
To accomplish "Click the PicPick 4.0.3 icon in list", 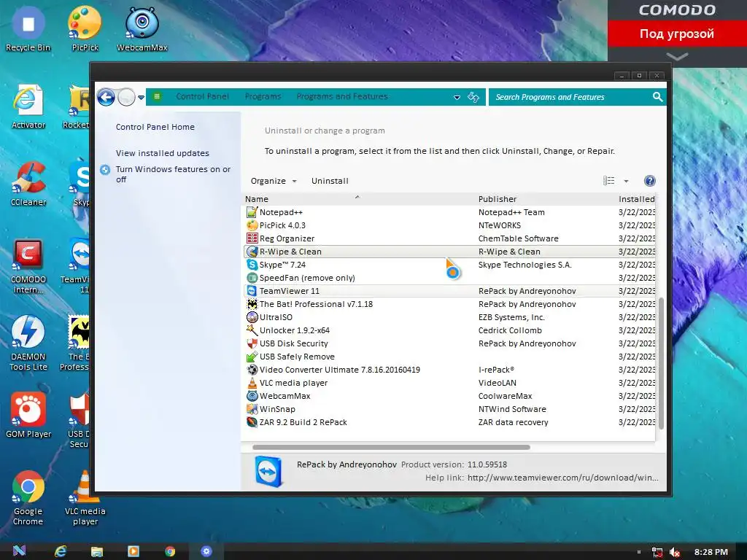I will 252,225.
